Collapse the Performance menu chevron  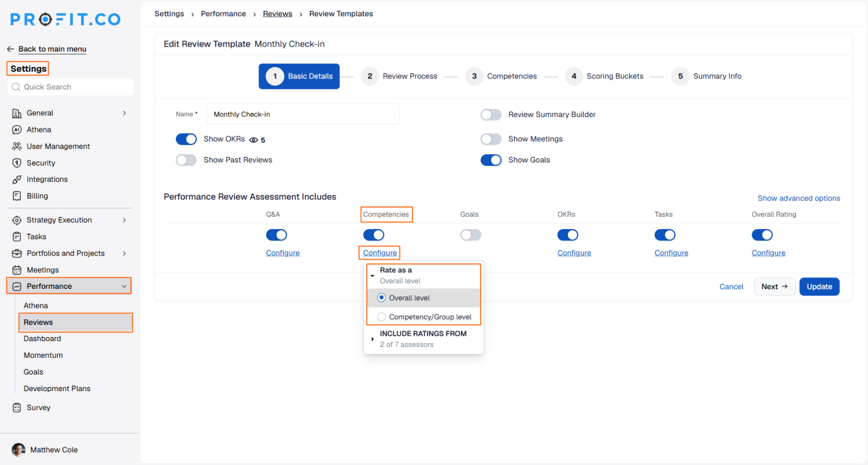point(125,286)
